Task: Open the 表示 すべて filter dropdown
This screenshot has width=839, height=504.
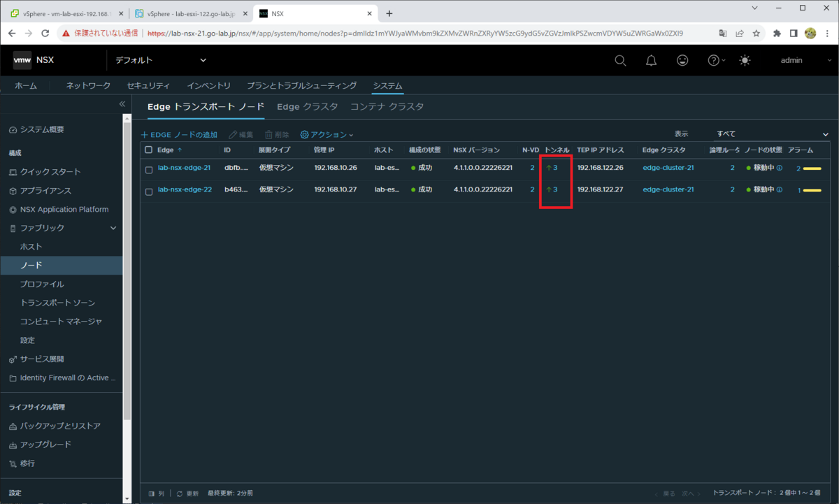Action: (x=771, y=134)
